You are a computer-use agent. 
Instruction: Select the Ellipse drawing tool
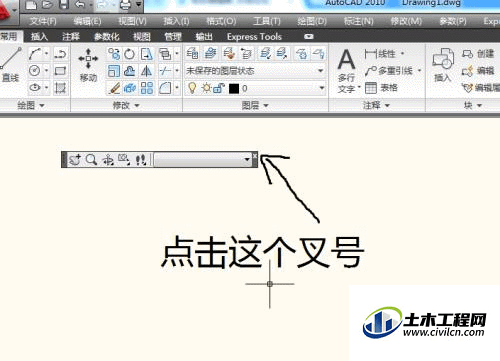pyautogui.click(x=35, y=88)
